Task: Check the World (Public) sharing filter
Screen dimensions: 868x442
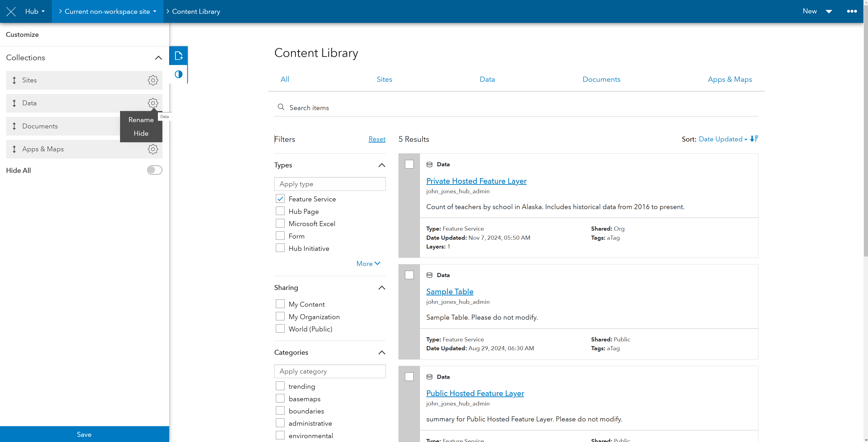Action: coord(280,329)
